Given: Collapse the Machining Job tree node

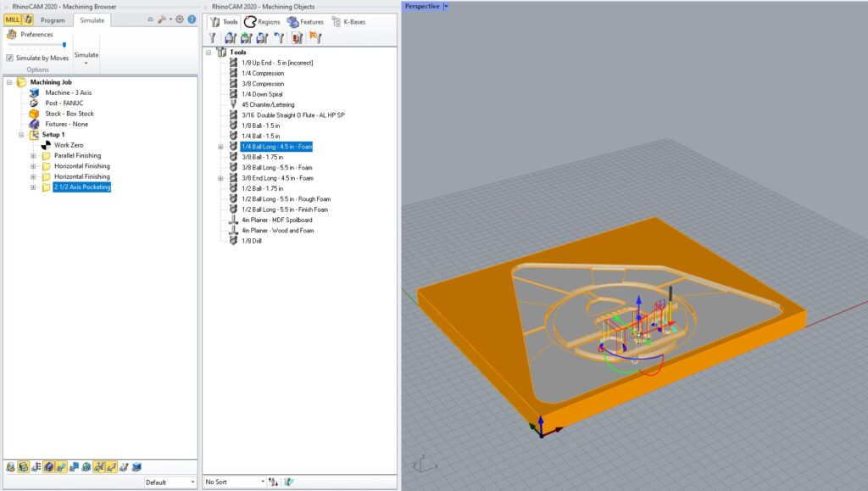Looking at the screenshot, I should pyautogui.click(x=9, y=82).
